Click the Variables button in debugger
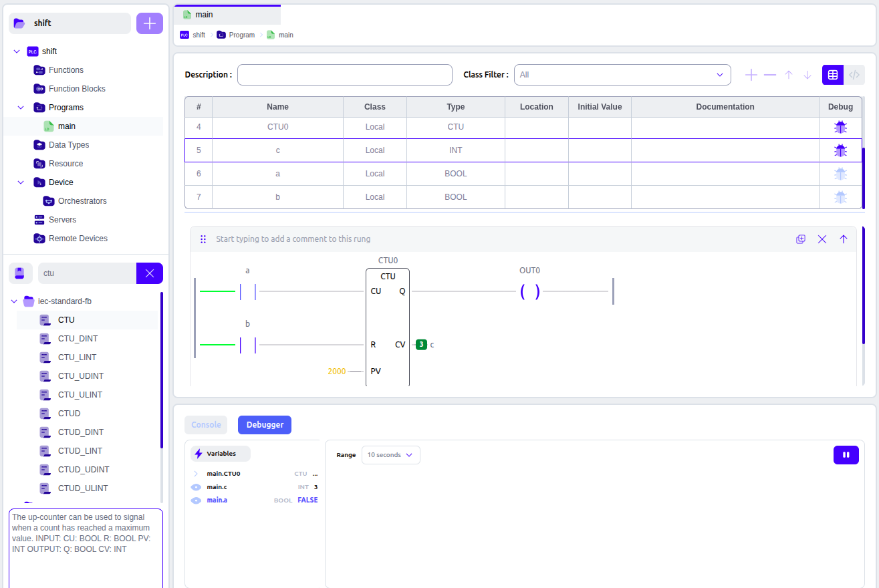The height and width of the screenshot is (588, 879). pos(221,454)
